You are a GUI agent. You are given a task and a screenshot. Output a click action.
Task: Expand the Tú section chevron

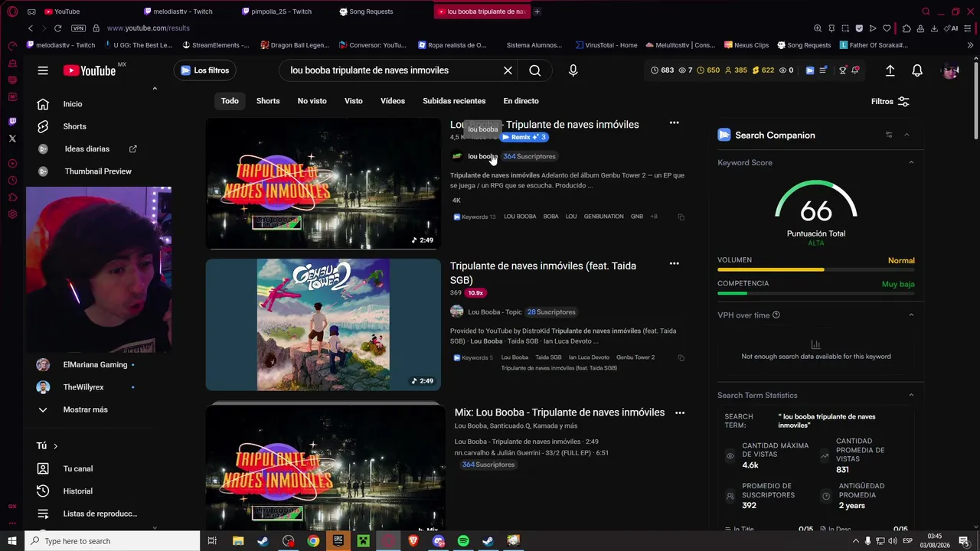click(x=55, y=446)
